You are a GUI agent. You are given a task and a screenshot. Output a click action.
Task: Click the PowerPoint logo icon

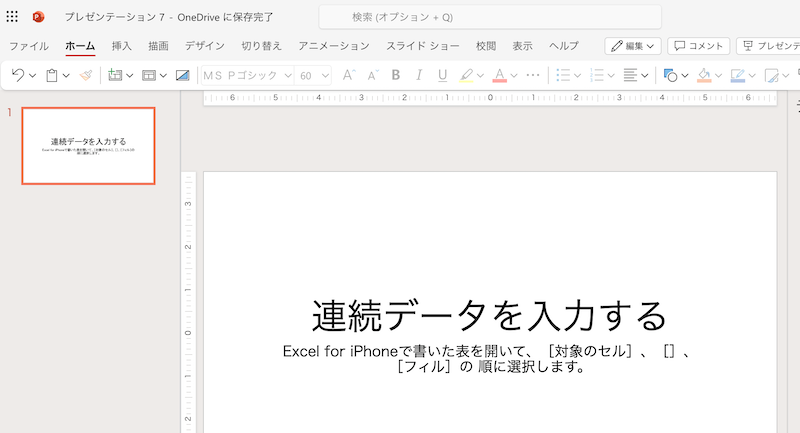pyautogui.click(x=38, y=17)
